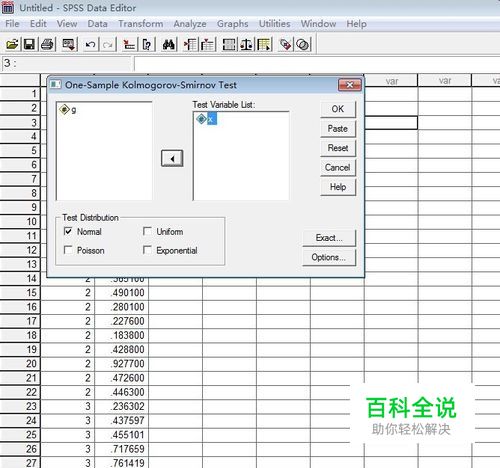Enable the Uniform test distribution
Screen dimensions: 500x468
147,231
